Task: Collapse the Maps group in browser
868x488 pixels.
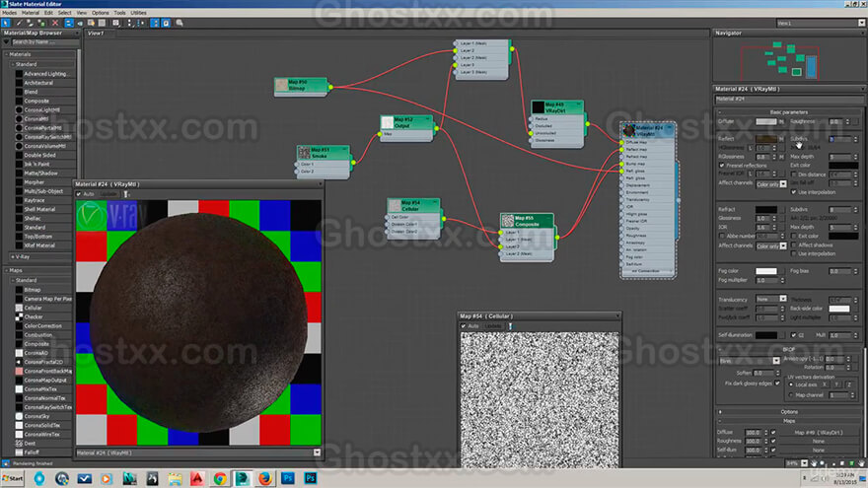Action: pyautogui.click(x=7, y=270)
